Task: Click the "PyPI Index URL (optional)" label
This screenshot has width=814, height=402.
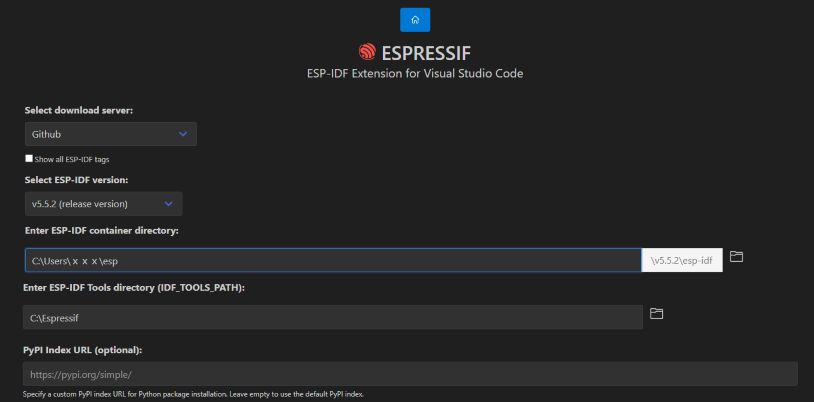Action: pos(83,349)
